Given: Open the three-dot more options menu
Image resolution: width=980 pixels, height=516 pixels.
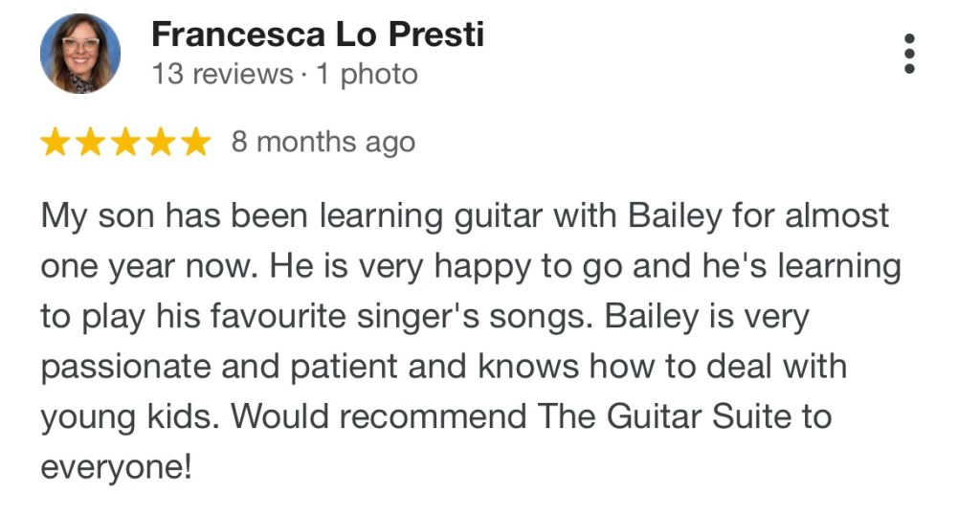Looking at the screenshot, I should [x=909, y=53].
